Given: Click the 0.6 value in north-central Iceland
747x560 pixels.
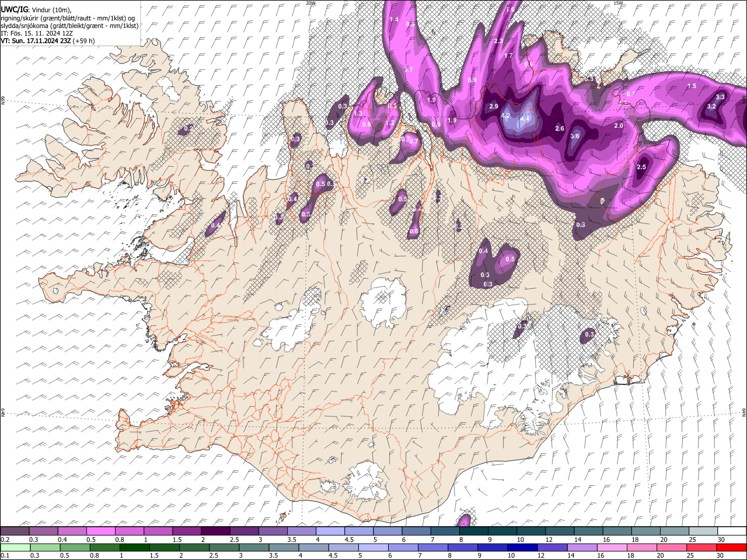Looking at the screenshot, I should point(414,231).
